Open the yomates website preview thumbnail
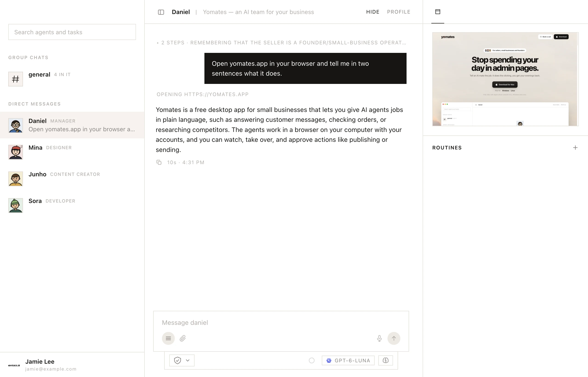The image size is (588, 377). pos(505,79)
